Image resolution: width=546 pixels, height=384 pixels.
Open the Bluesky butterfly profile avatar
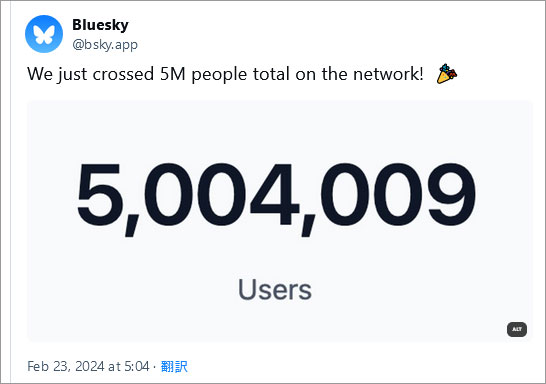pos(44,34)
